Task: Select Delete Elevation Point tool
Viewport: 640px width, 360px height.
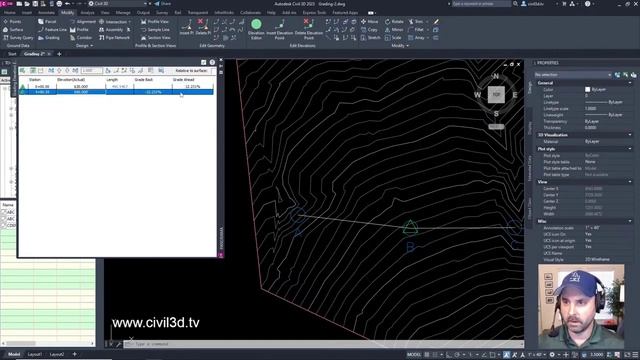Action: coord(309,29)
